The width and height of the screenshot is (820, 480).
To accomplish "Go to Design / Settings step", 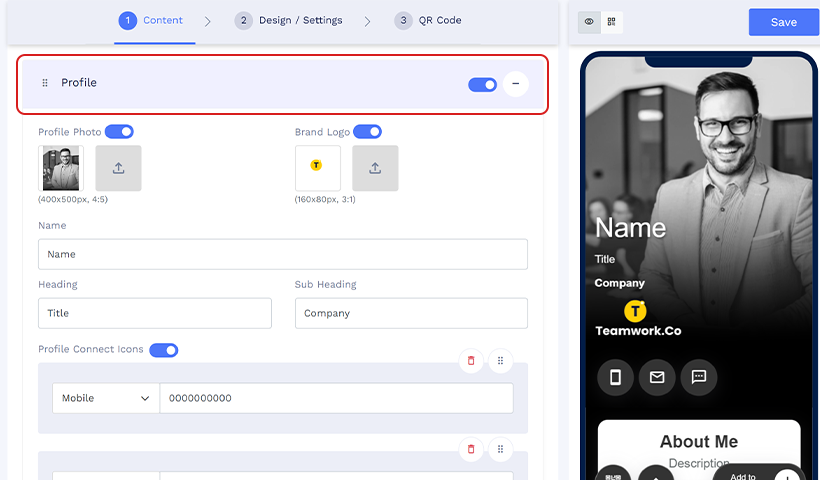I will (x=288, y=20).
